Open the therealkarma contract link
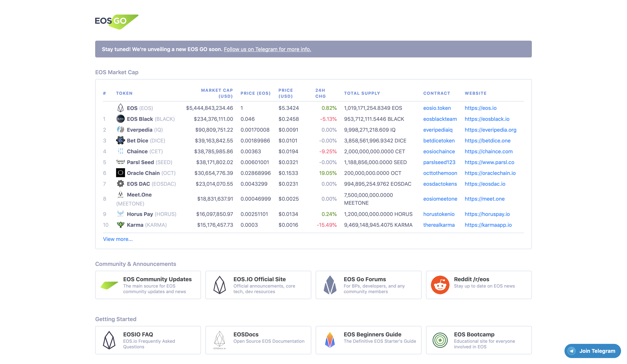Viewport: 627px width, 364px height. coord(439,225)
